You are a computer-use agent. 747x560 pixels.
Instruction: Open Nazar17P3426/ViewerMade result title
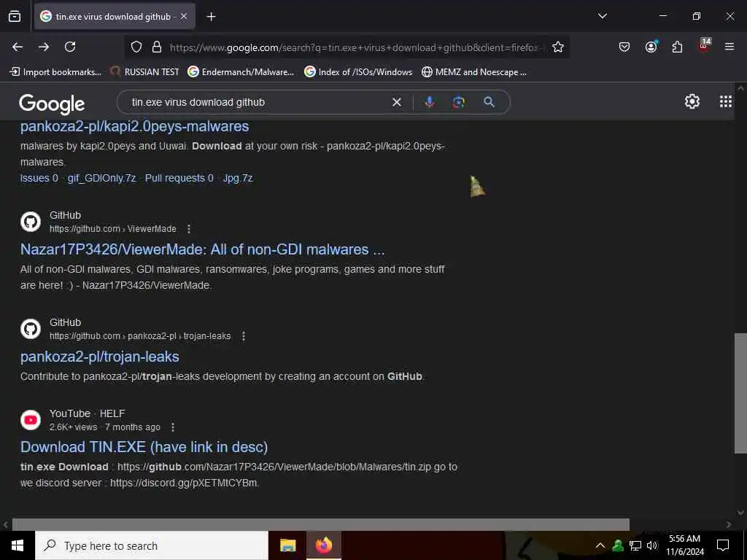[203, 249]
